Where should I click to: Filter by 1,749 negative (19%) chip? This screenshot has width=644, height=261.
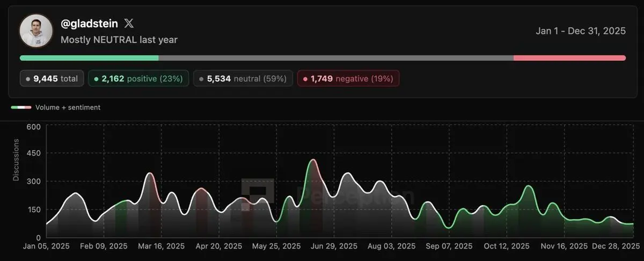click(x=348, y=78)
